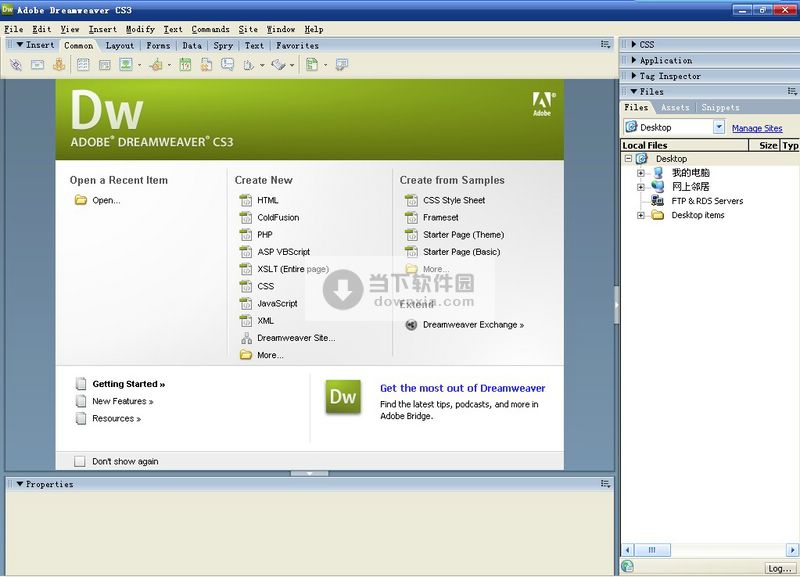Viewport: 800px width, 577px height.
Task: Click the Manage Sites link
Action: pyautogui.click(x=756, y=128)
